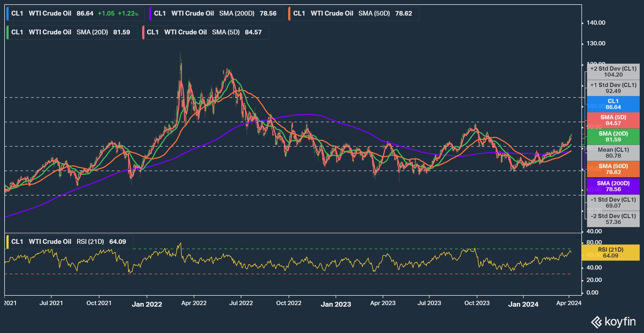The width and height of the screenshot is (644, 333).
Task: Click the yellow RSI (21D) 64.09 tag
Action: coord(610,253)
